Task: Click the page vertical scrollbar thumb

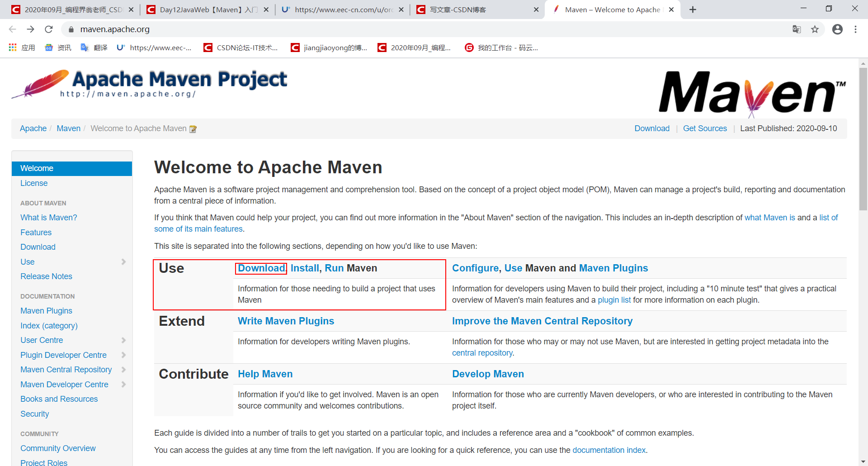Action: click(863, 139)
